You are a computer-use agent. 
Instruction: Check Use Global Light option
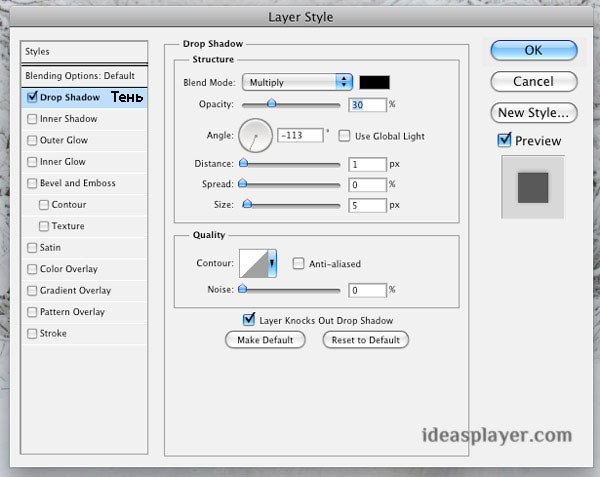[344, 136]
